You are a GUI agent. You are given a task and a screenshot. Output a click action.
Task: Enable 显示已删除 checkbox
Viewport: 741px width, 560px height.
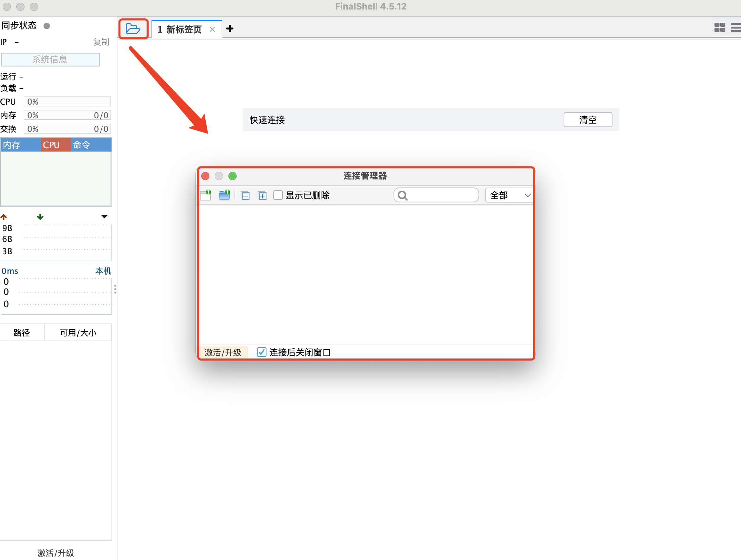click(x=278, y=195)
